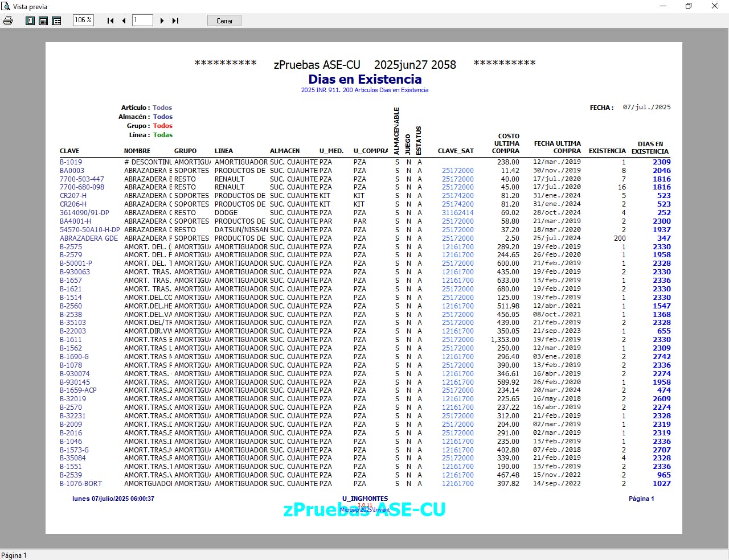Click the Artículo filter value Todos
The width and height of the screenshot is (729, 560).
(x=162, y=108)
